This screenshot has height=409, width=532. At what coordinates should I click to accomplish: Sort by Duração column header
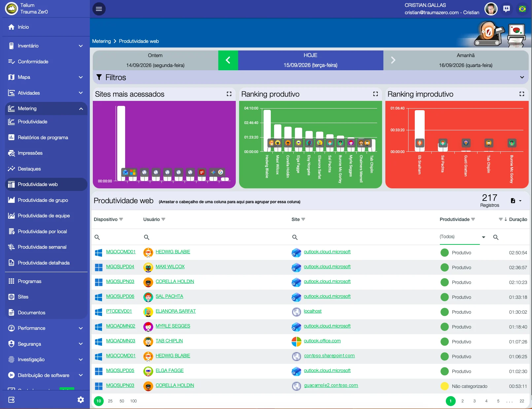(518, 219)
